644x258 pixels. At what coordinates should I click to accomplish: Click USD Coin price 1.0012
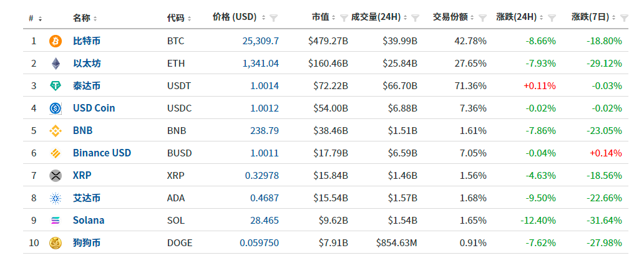pos(265,108)
